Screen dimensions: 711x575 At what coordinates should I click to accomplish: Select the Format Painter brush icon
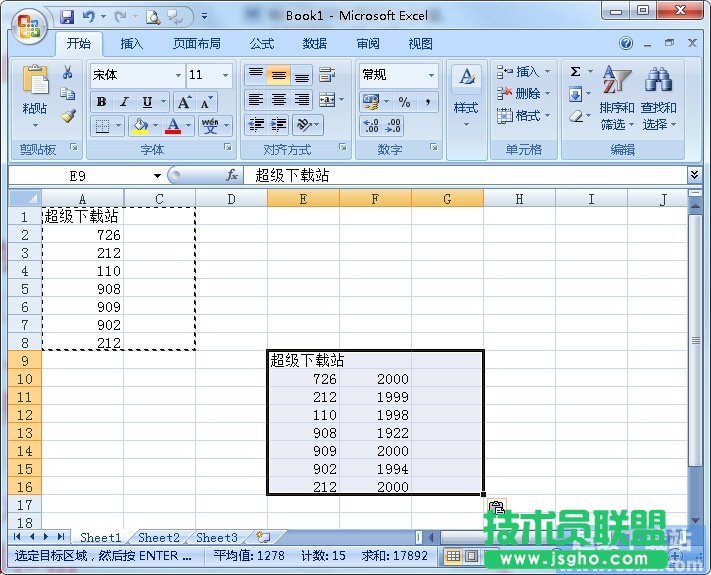pos(68,116)
